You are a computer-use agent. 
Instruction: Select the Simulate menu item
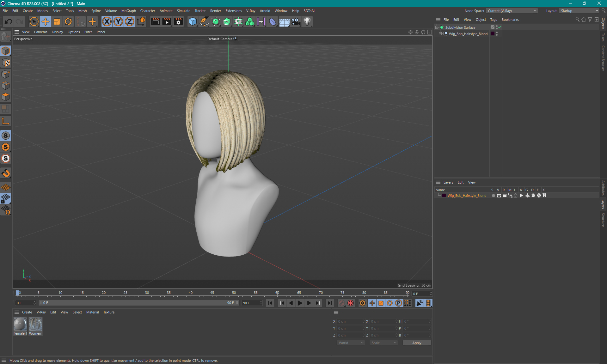(x=184, y=10)
